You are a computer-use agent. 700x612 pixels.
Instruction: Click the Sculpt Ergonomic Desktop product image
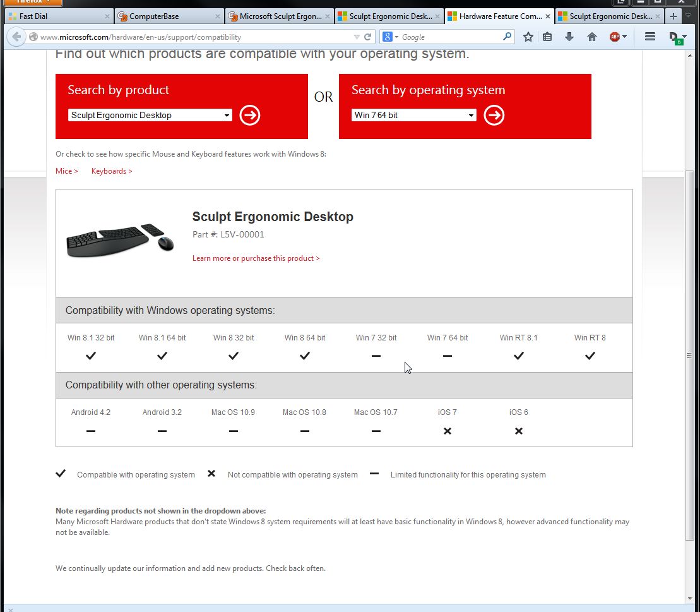(x=120, y=241)
